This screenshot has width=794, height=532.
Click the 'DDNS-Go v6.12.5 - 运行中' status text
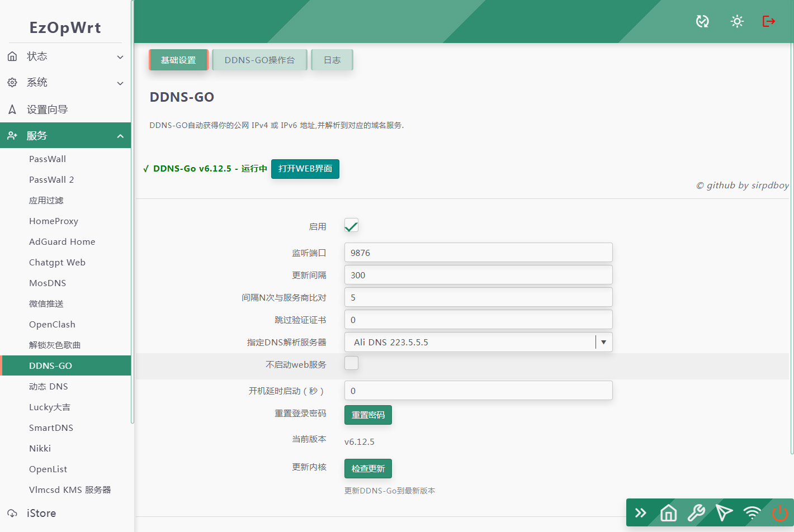point(210,169)
